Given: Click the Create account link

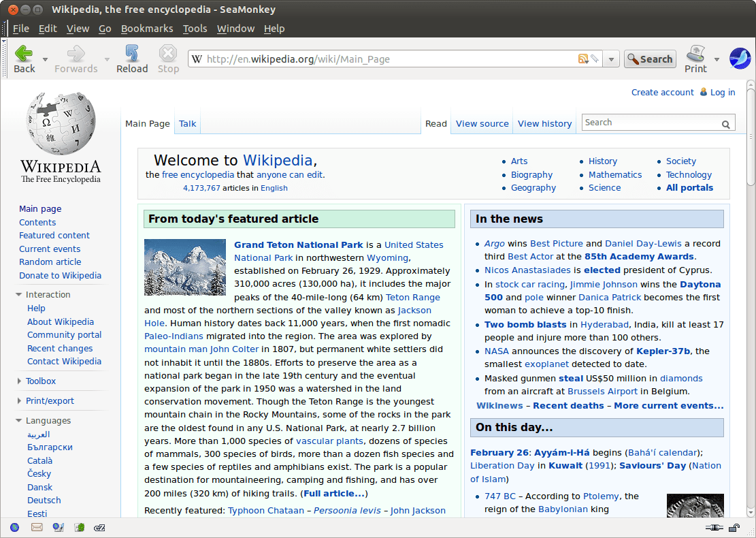Looking at the screenshot, I should (663, 92).
